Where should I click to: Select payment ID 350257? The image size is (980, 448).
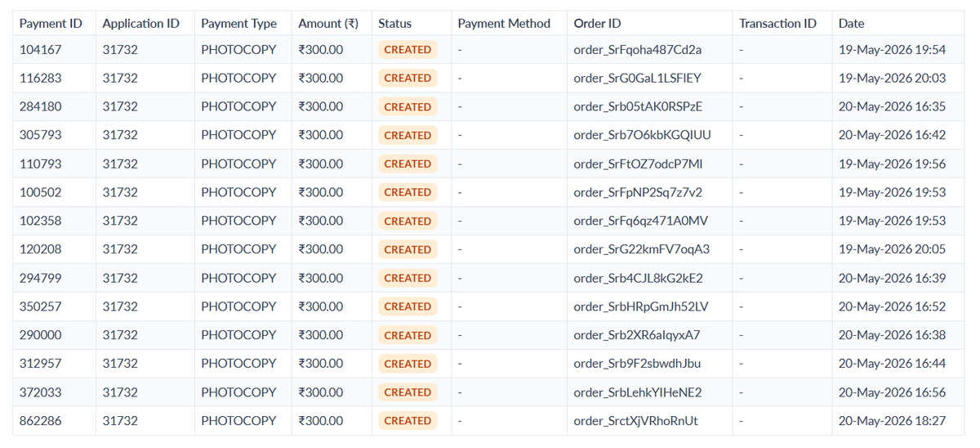(x=41, y=307)
